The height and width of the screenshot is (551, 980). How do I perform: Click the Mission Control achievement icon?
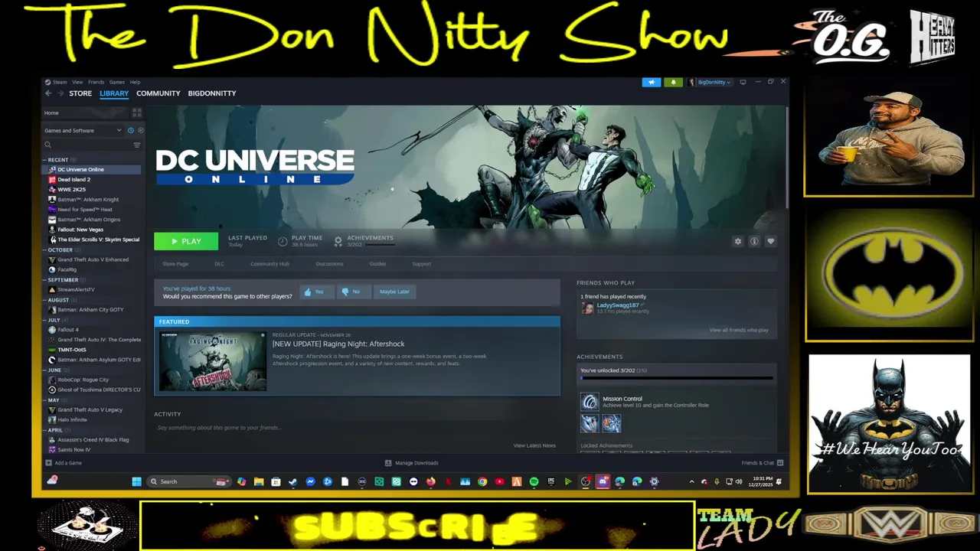[590, 402]
